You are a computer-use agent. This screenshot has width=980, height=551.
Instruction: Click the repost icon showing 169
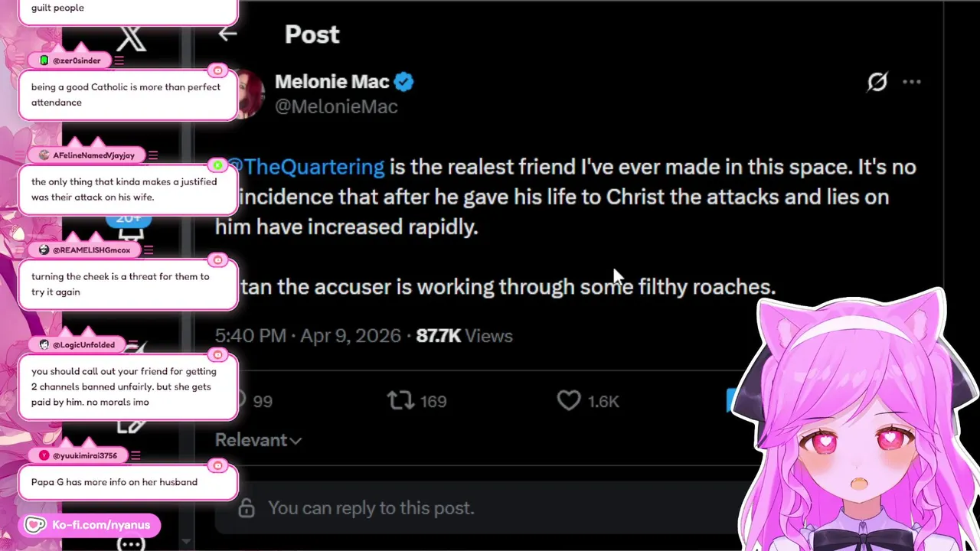pyautogui.click(x=401, y=400)
